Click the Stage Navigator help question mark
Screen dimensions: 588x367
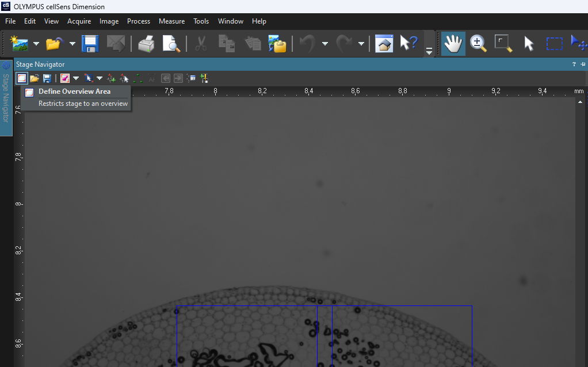click(574, 64)
